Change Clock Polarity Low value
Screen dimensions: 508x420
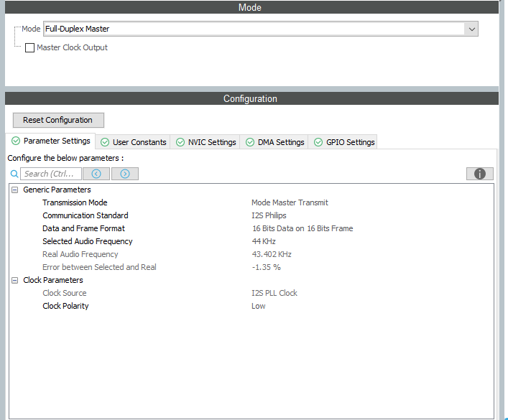(258, 307)
